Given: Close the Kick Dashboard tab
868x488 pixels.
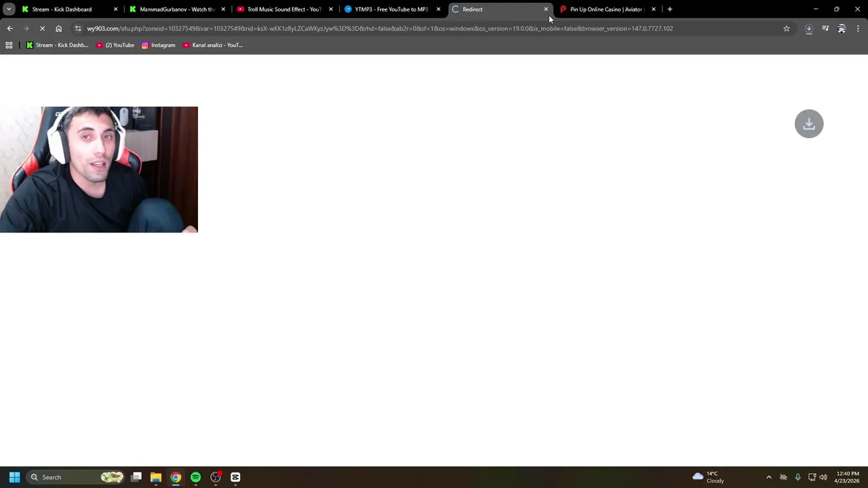Looking at the screenshot, I should 115,9.
